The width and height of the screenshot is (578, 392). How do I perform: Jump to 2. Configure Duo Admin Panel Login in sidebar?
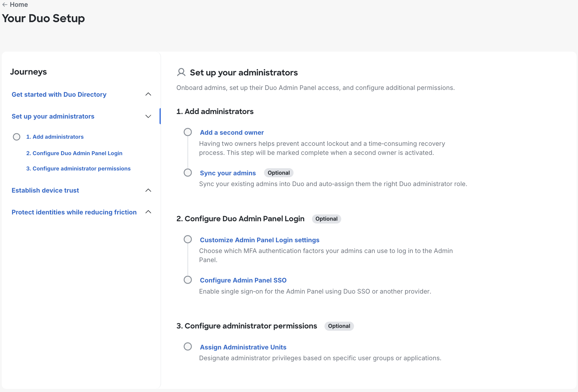coord(74,153)
